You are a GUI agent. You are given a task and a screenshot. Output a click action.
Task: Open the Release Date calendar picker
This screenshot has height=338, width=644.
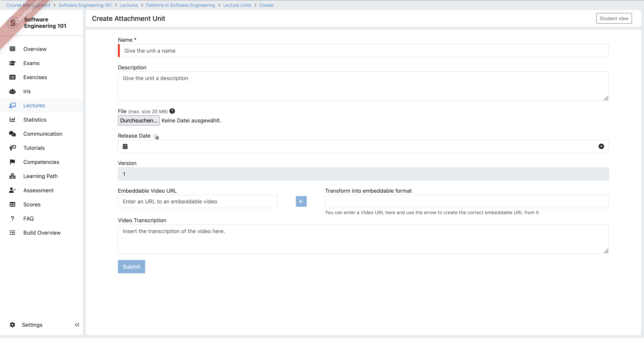point(125,146)
